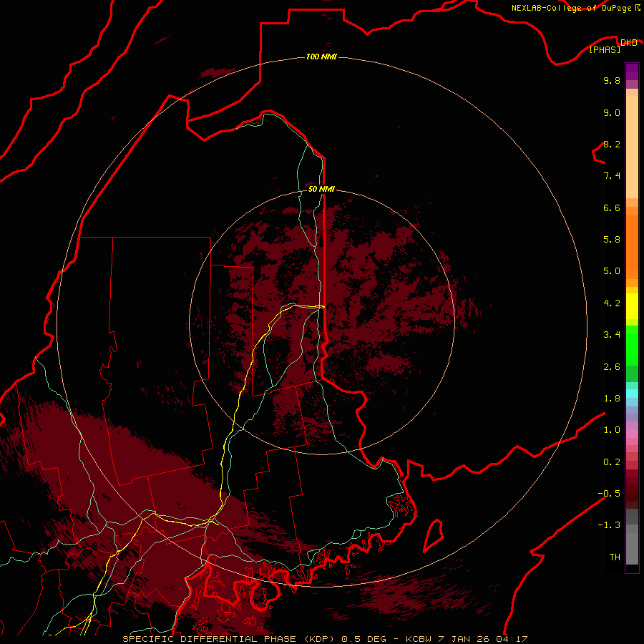
Task: Click the 4.2 value on color scale
Action: point(612,303)
